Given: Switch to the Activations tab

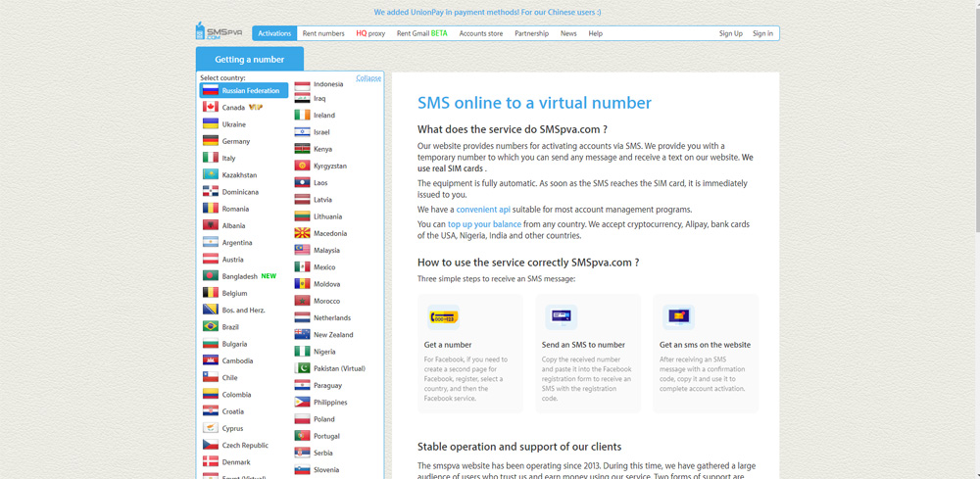Looking at the screenshot, I should pyautogui.click(x=274, y=33).
